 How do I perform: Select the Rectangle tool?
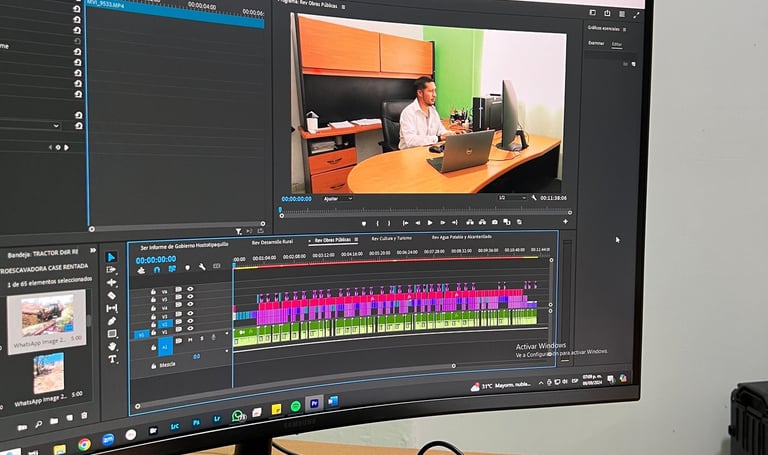pyautogui.click(x=112, y=334)
